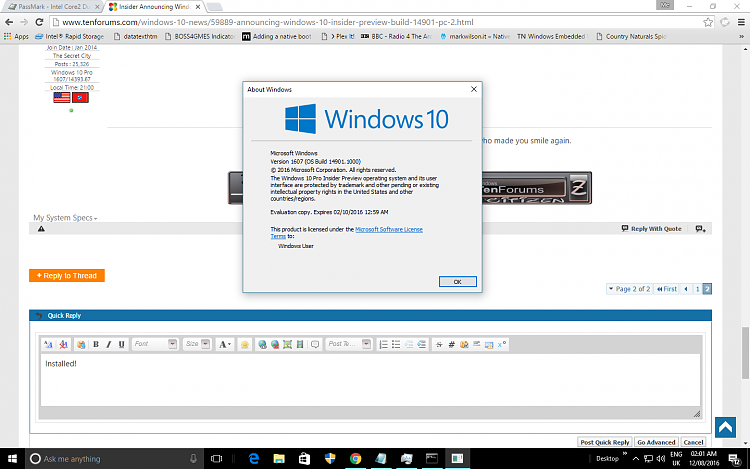Click the Reply to Thread button
This screenshot has height=469, width=750.
67,275
